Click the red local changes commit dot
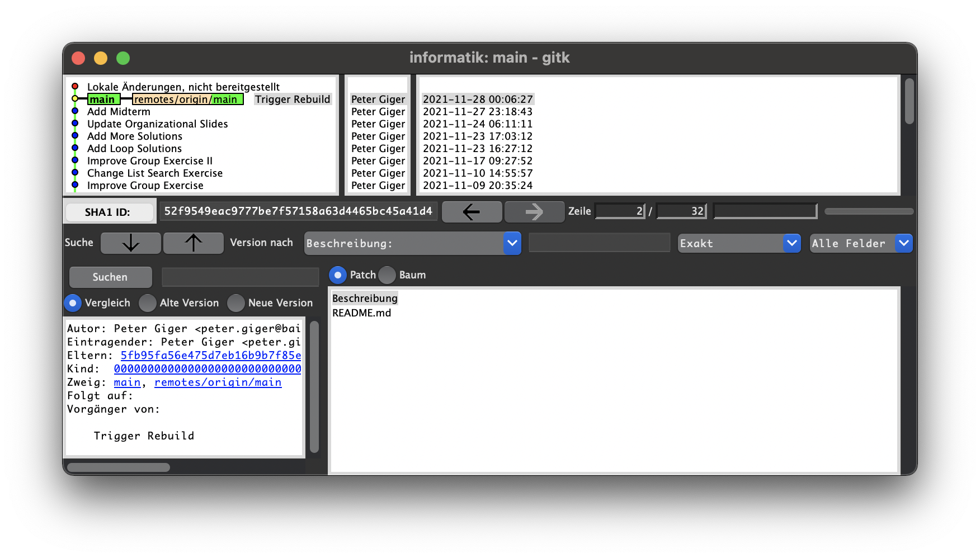980x558 pixels. (x=75, y=87)
